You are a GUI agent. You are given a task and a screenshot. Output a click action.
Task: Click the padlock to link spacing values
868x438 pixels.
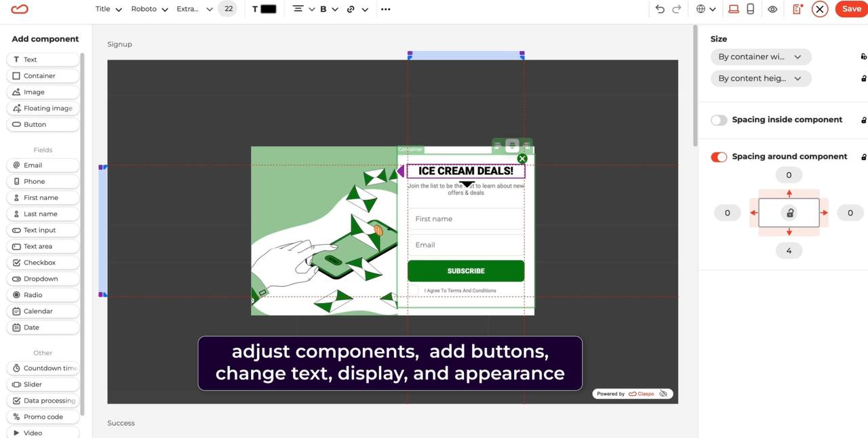789,212
